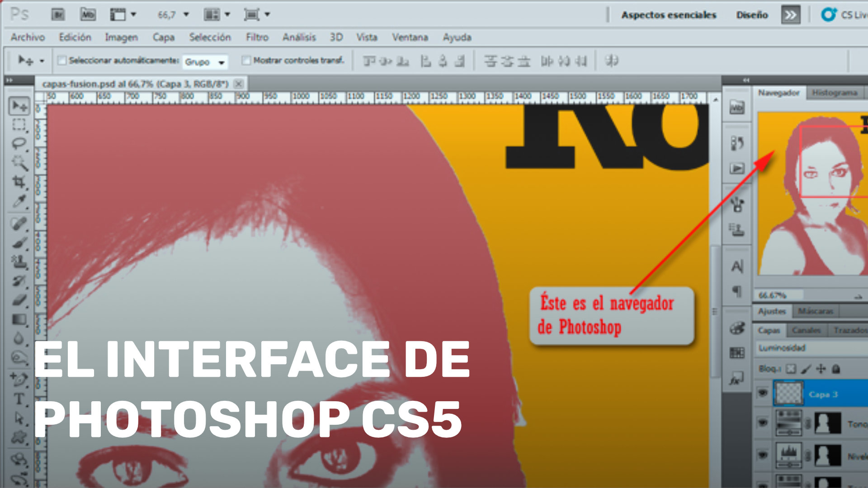Open the Grupo auto-select dropdown
Viewport: 868px width, 488px height.
tap(205, 62)
